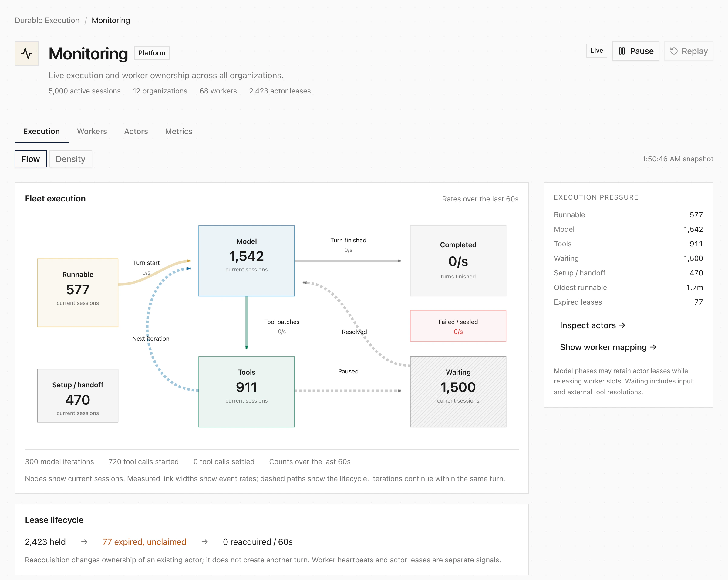Click the Replay button
728x580 pixels.
point(689,51)
